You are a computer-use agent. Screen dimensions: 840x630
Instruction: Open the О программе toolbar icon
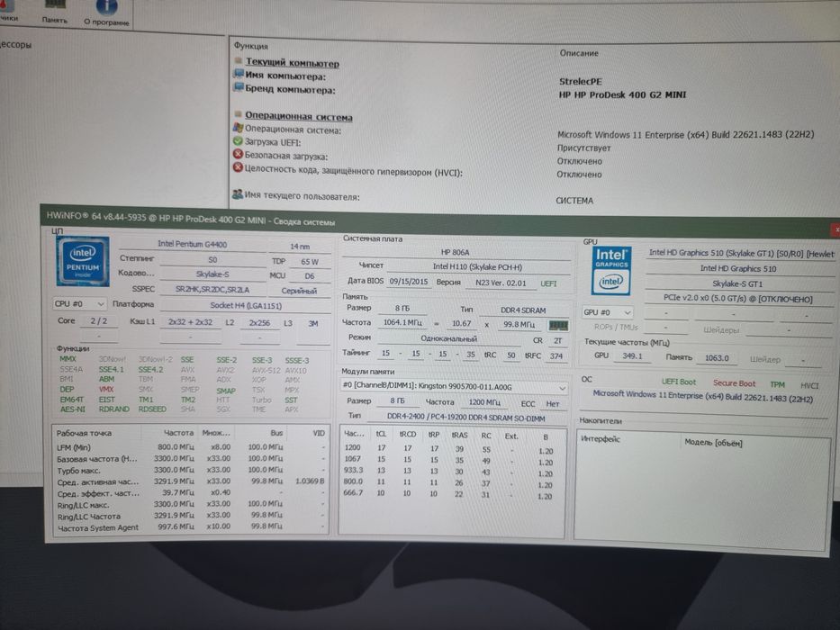[x=106, y=13]
